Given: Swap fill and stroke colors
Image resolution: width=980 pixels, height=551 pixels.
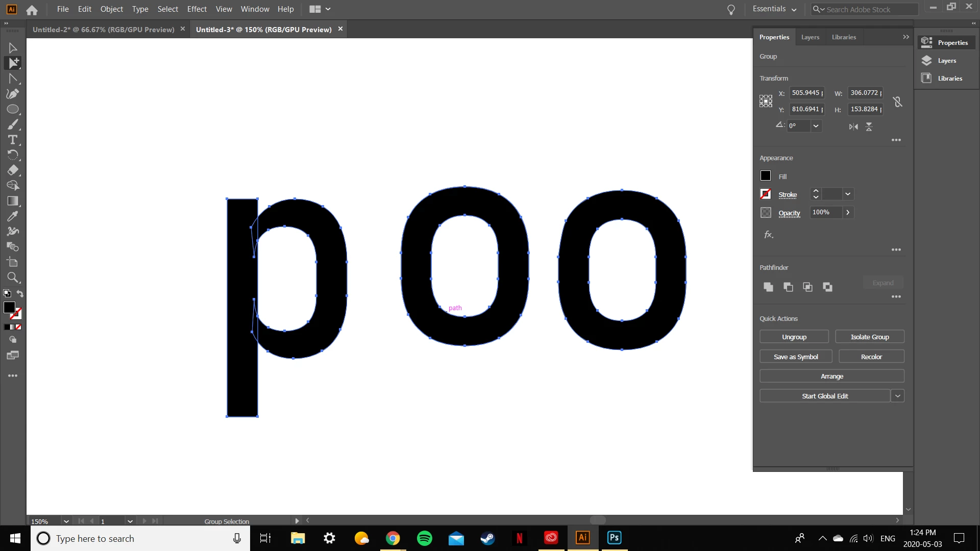Looking at the screenshot, I should [x=20, y=293].
